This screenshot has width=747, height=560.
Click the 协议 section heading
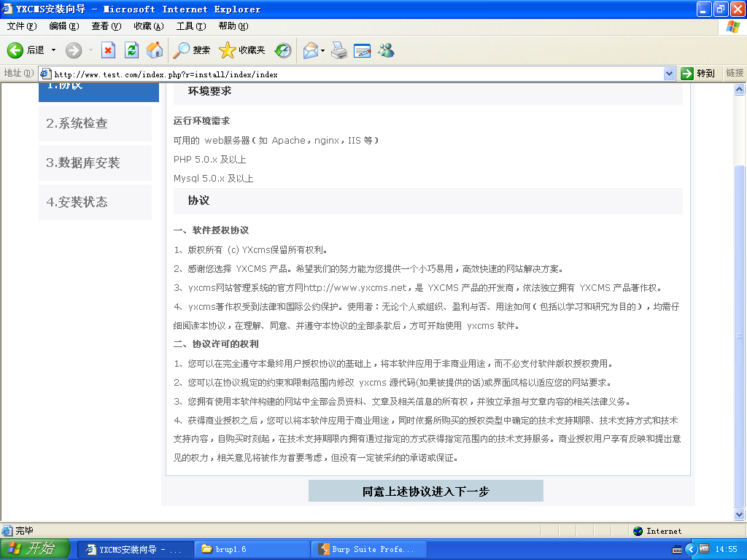198,201
